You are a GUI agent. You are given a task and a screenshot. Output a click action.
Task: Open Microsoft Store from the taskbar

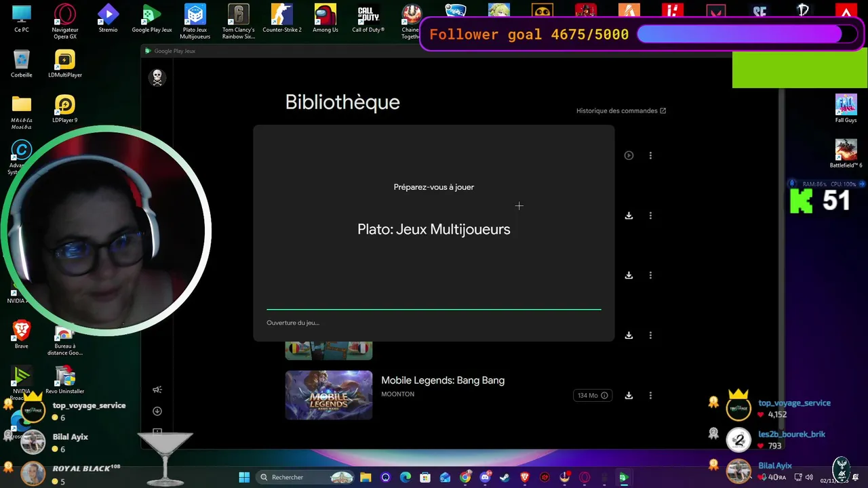click(425, 477)
